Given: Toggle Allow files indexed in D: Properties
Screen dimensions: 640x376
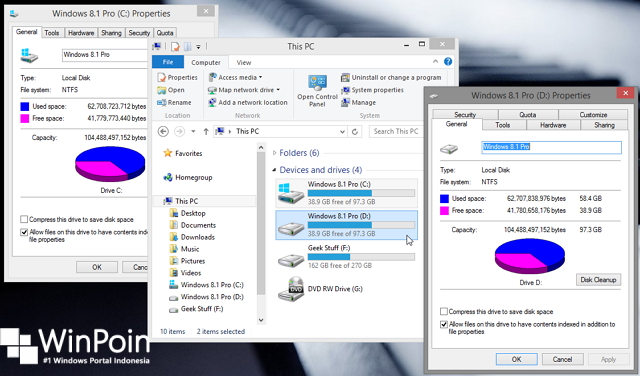Looking at the screenshot, I should (x=444, y=325).
